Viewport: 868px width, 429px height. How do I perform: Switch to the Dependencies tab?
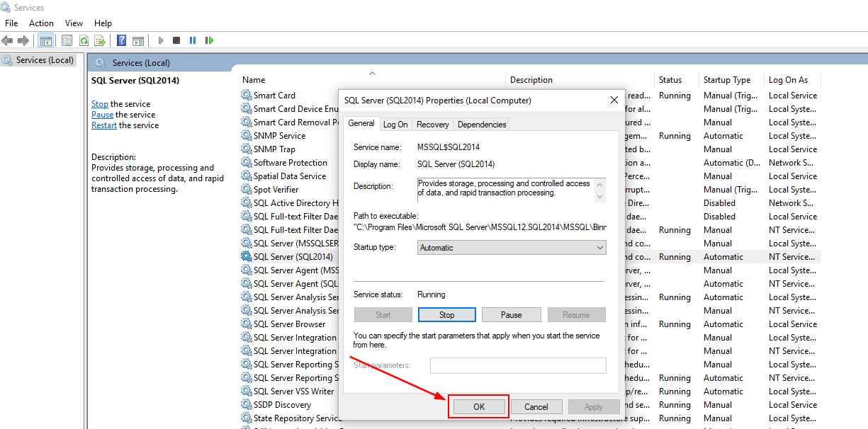coord(482,125)
